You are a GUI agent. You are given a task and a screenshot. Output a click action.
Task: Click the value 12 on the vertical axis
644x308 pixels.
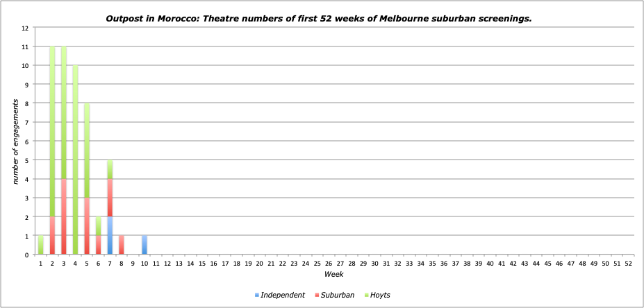25,28
